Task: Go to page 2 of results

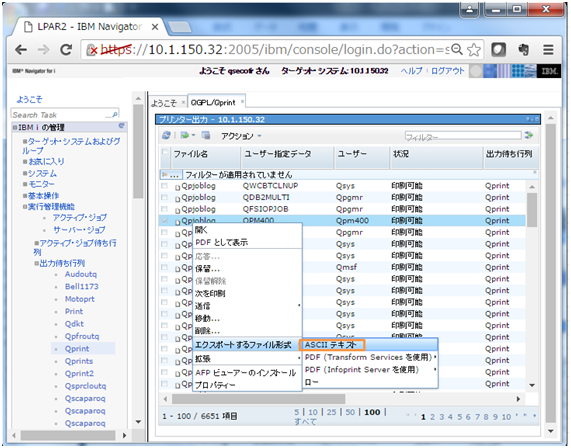Action: (432, 416)
